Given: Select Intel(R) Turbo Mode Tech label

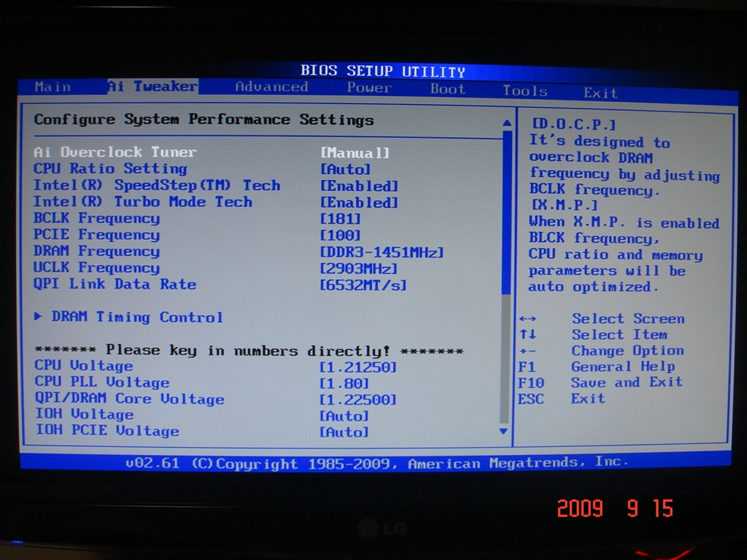Looking at the screenshot, I should [x=143, y=201].
